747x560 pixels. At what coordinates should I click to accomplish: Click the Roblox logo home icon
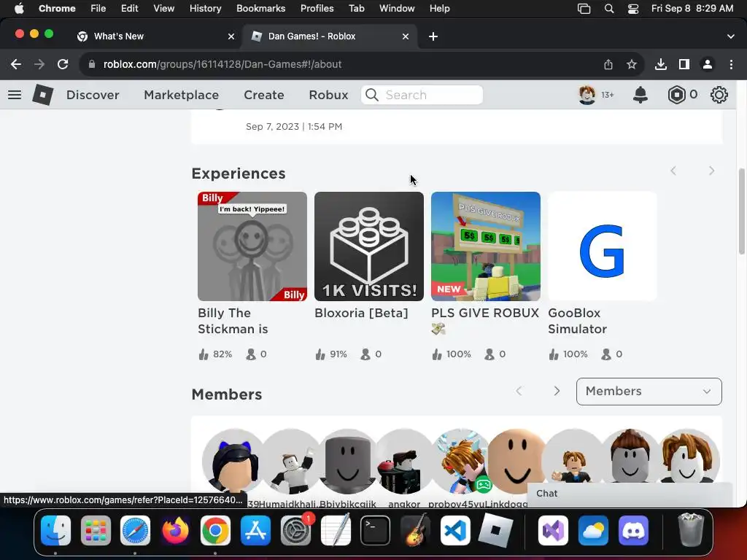pyautogui.click(x=43, y=95)
